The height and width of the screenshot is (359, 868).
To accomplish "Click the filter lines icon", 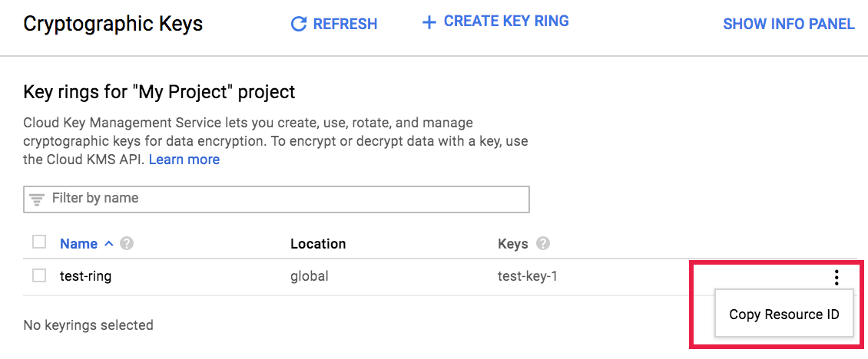I will [x=37, y=199].
